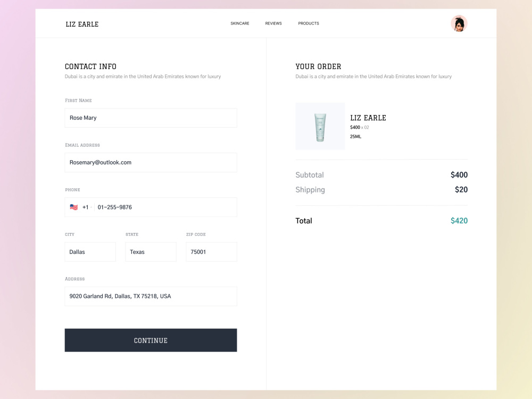
Task: Select the Total $420 amount
Action: coord(459,221)
